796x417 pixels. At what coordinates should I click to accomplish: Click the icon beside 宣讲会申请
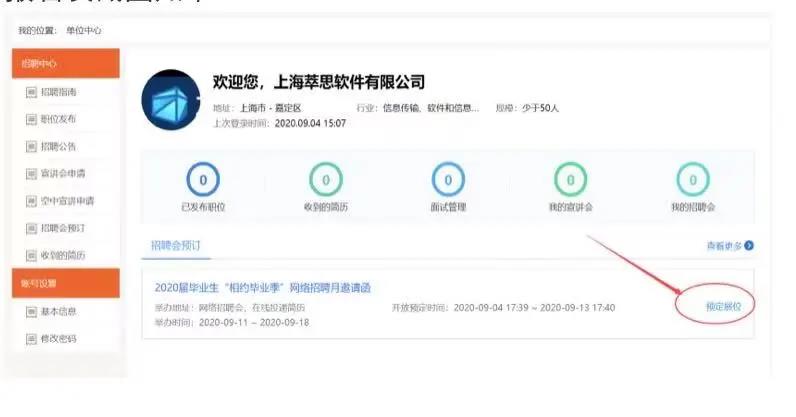point(32,174)
